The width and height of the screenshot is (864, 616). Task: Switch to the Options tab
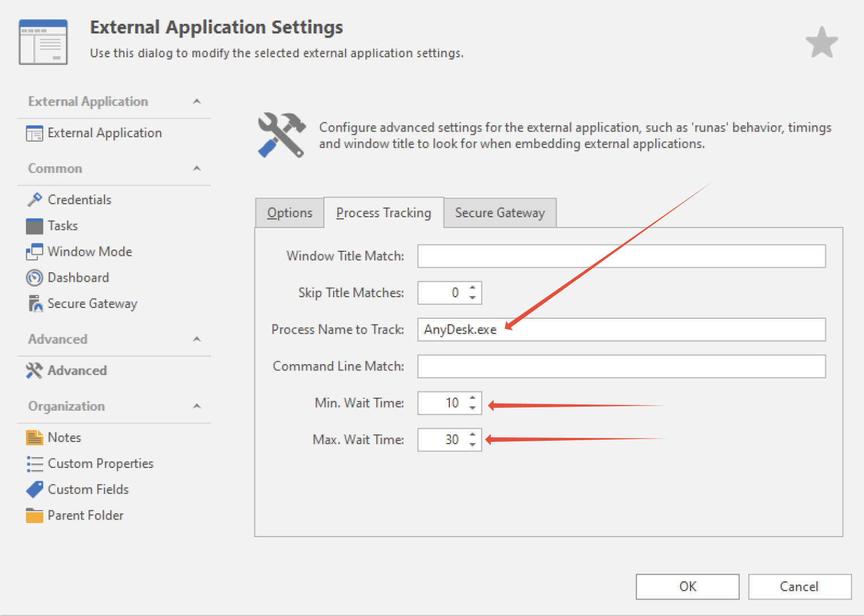pyautogui.click(x=290, y=213)
